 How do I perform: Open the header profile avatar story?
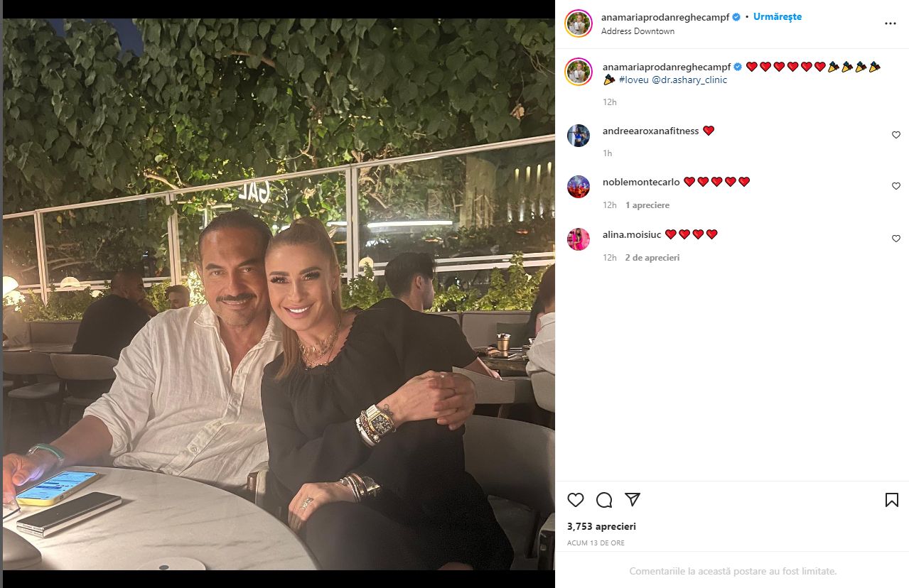(x=579, y=23)
